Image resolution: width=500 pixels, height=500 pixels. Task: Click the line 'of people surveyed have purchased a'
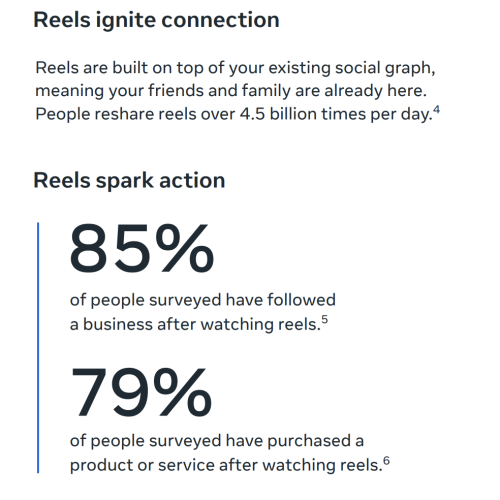point(217,441)
